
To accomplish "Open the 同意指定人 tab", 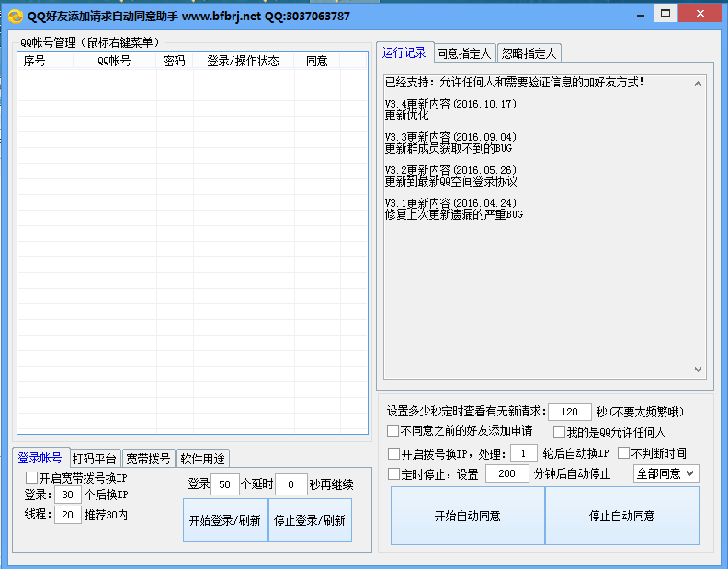I will click(x=464, y=53).
